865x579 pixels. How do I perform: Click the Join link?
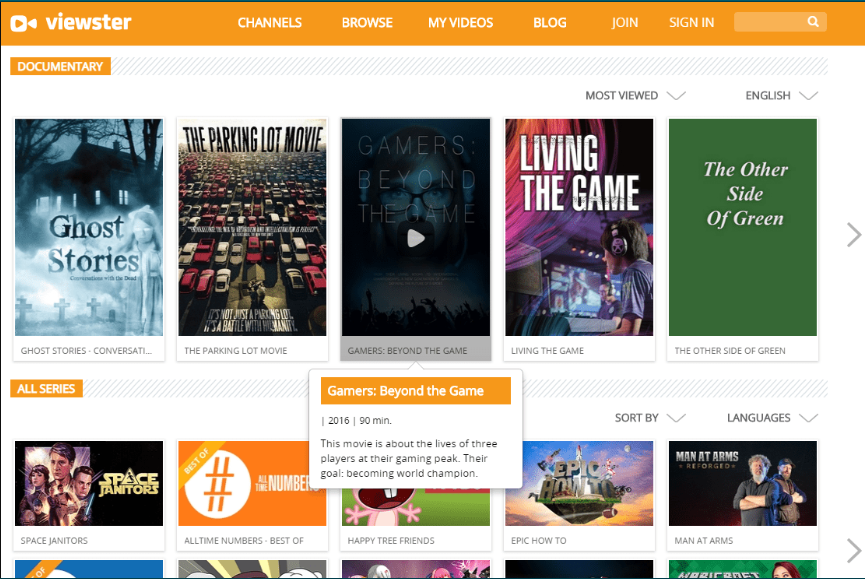[x=624, y=23]
